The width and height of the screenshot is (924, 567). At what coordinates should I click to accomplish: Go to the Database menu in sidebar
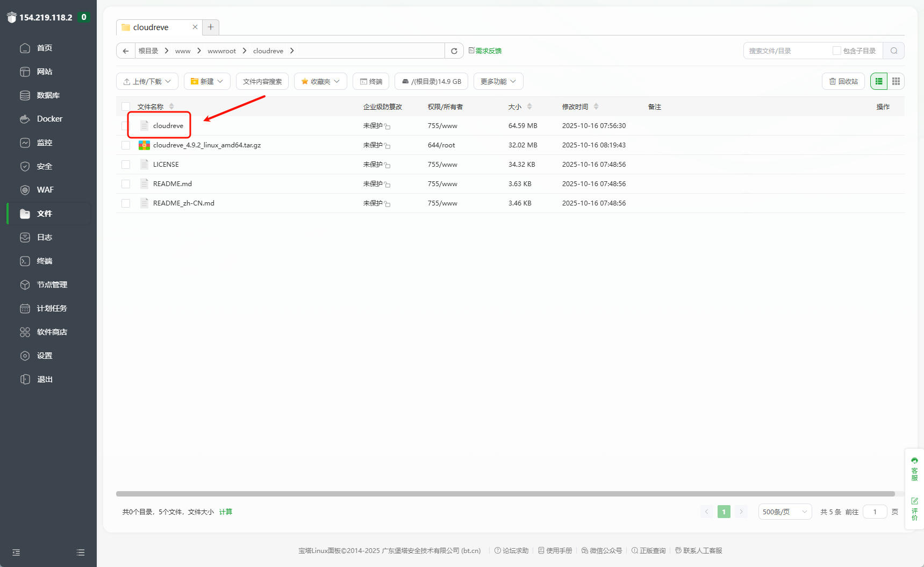click(x=48, y=95)
